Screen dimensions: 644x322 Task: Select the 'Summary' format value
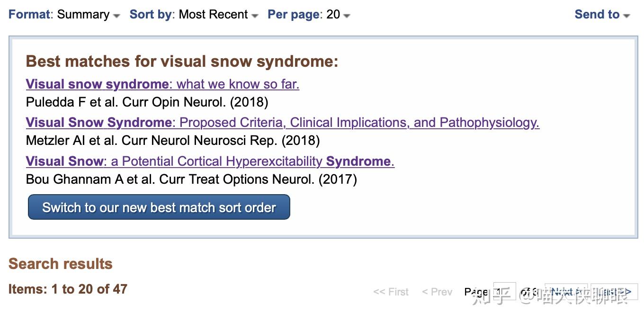(x=83, y=15)
